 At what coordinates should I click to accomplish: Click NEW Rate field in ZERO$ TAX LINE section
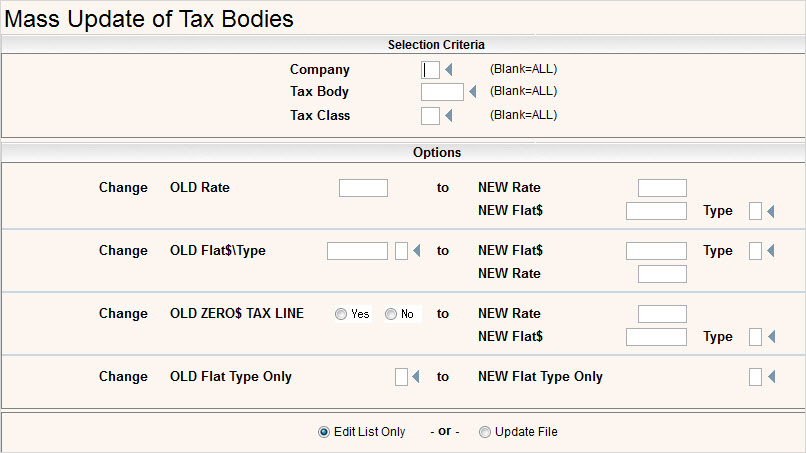click(x=662, y=314)
